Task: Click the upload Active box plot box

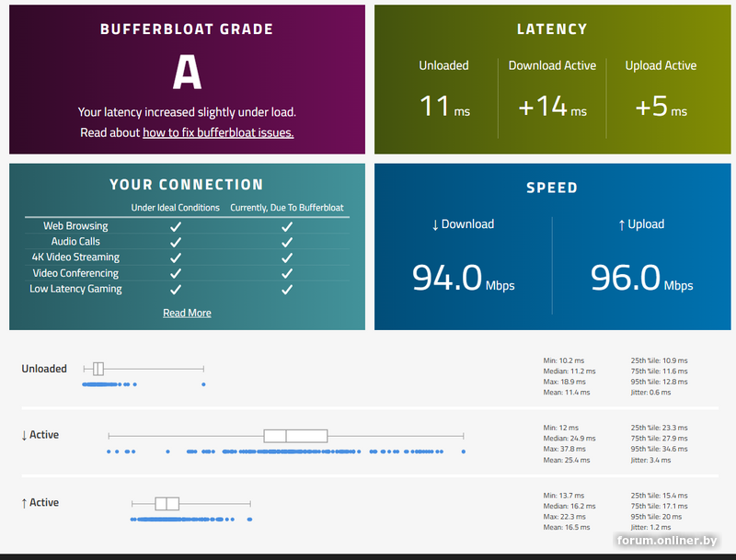Action: point(167,504)
